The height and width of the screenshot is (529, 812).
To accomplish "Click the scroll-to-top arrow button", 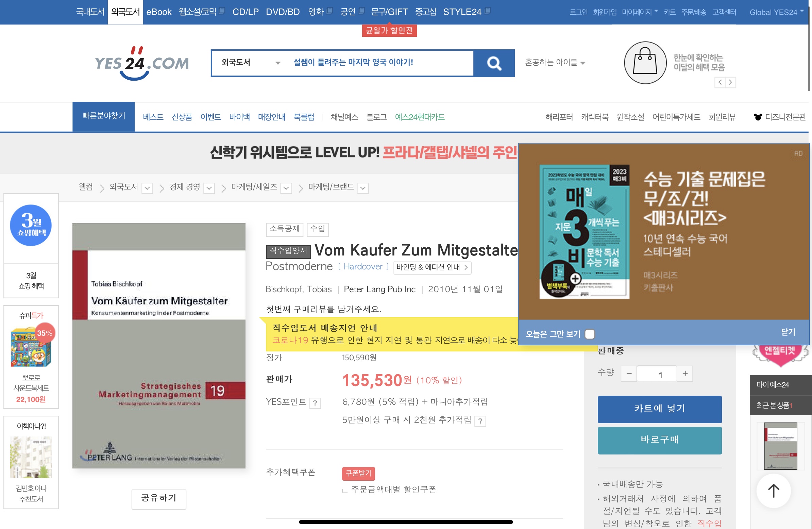I will click(774, 491).
